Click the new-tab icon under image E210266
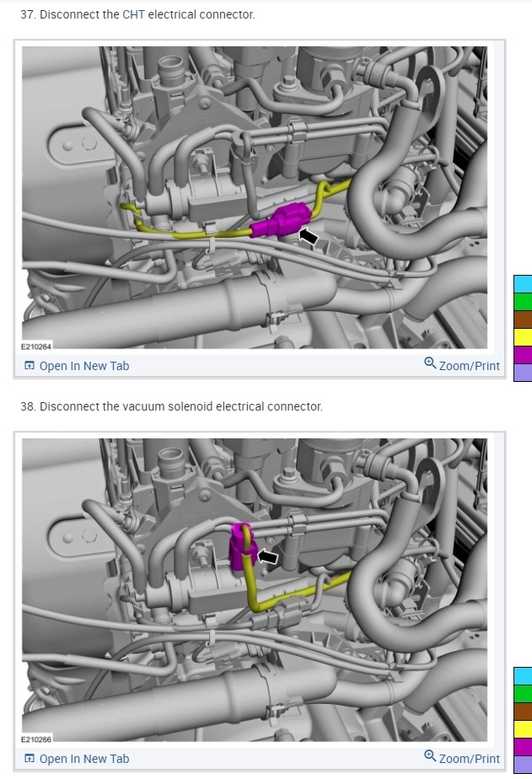Viewport: 532px width, 779px height. (x=30, y=759)
